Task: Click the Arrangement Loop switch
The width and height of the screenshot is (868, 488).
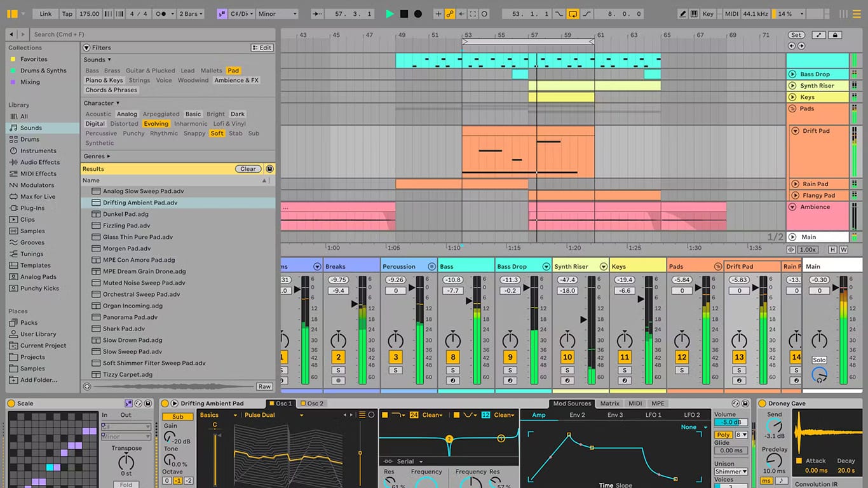Action: point(573,14)
